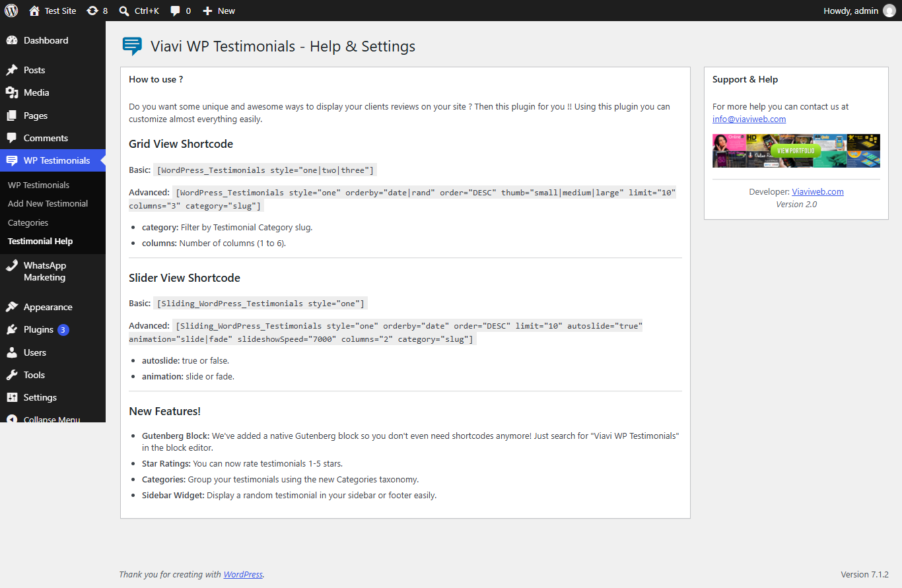
Task: Click the Plugins plug icon
Action: tap(12, 329)
